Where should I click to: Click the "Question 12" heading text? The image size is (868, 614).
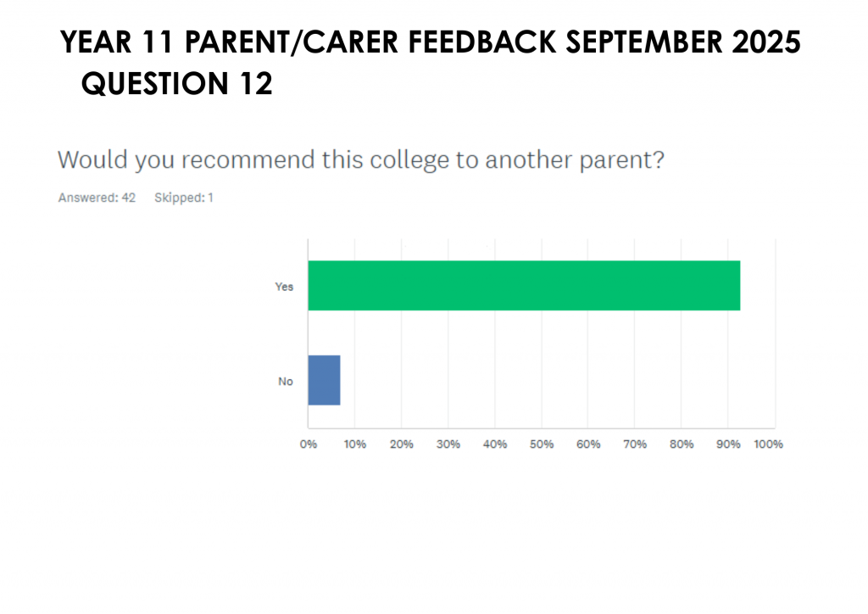tap(177, 84)
